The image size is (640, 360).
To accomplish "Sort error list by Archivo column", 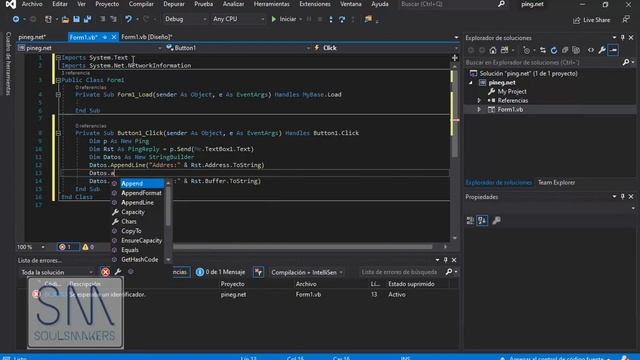I will coord(306,284).
